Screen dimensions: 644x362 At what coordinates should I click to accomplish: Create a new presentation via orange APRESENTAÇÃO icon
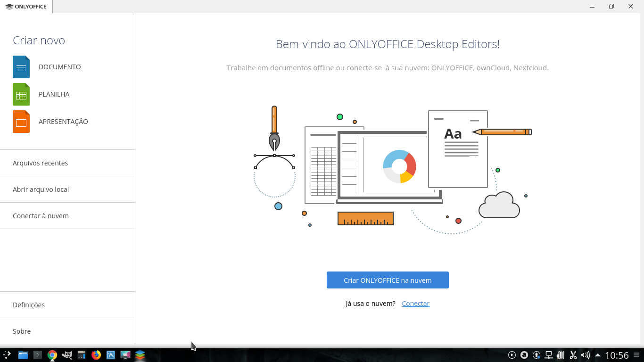(x=21, y=122)
